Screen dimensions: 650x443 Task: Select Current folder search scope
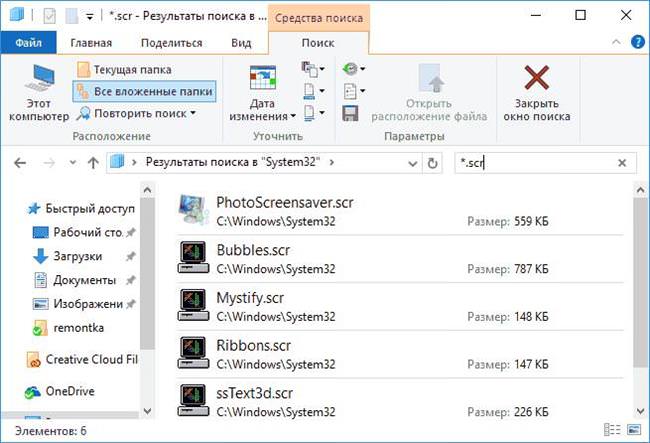[124, 69]
